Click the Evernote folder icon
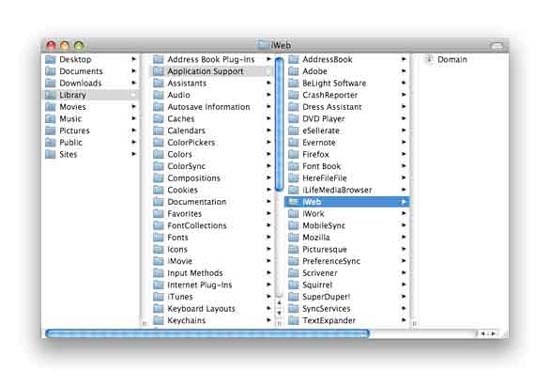 click(x=293, y=142)
